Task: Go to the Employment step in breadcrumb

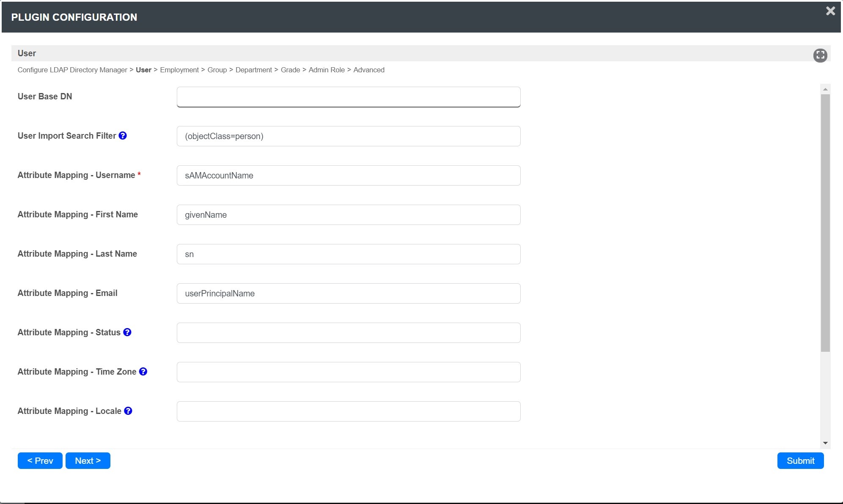Action: tap(179, 70)
